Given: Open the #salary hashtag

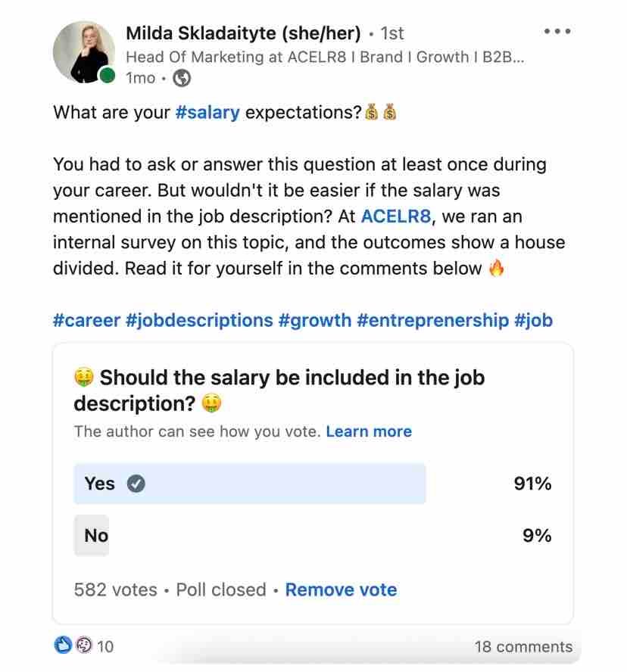Looking at the screenshot, I should point(207,113).
